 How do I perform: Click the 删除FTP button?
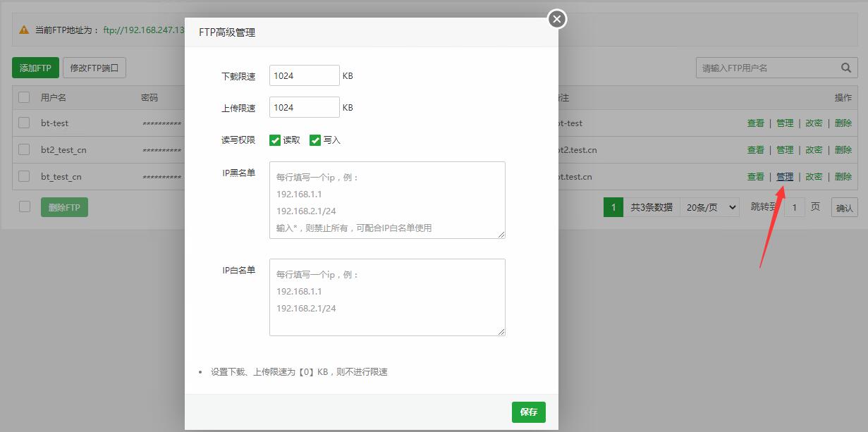coord(64,207)
